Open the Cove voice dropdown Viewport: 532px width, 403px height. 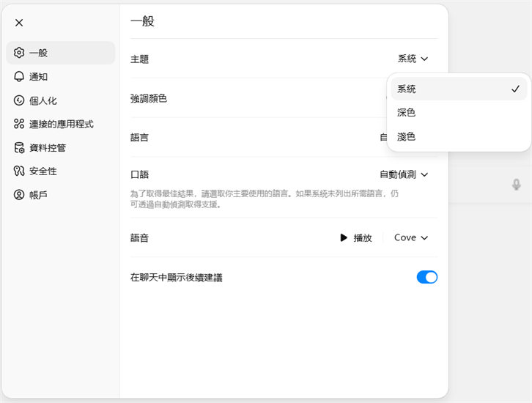tap(411, 238)
